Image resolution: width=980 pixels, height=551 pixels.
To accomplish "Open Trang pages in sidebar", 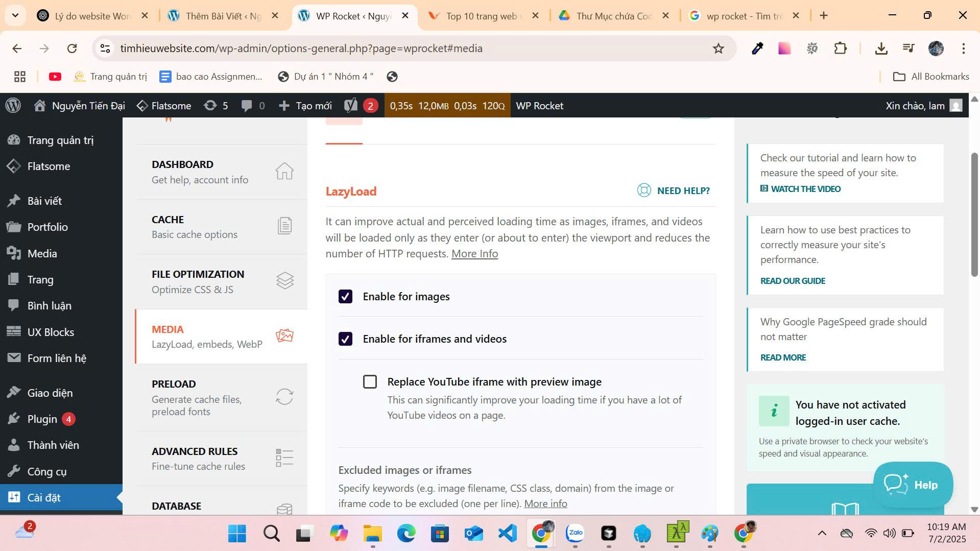I will (40, 280).
